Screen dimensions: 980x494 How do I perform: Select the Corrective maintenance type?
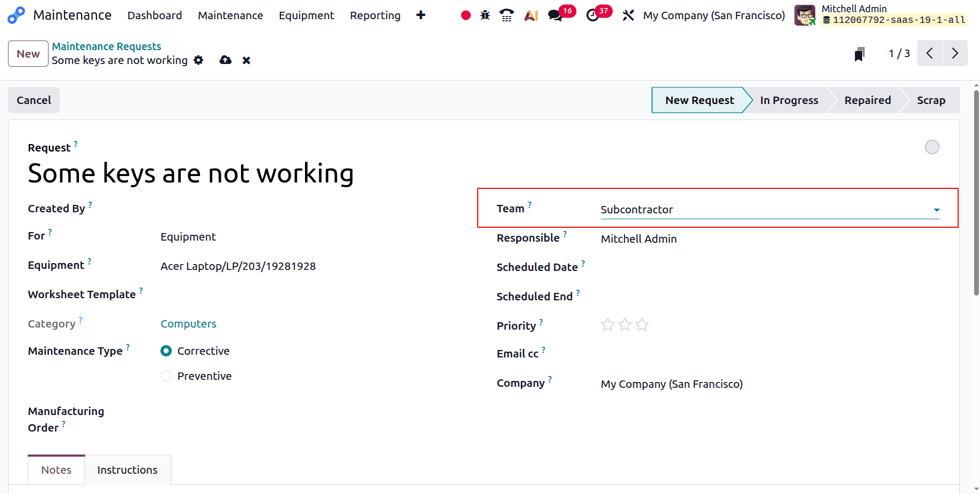(166, 350)
